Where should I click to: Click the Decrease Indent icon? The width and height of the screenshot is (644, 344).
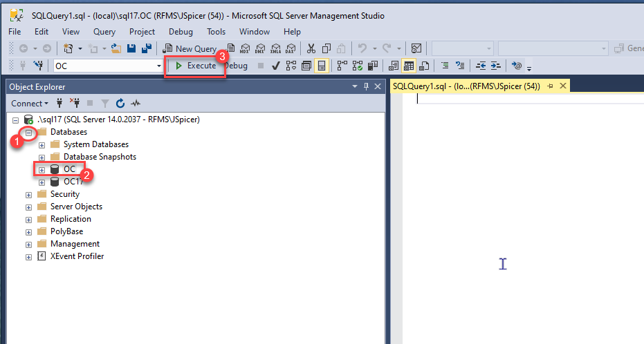tap(481, 66)
